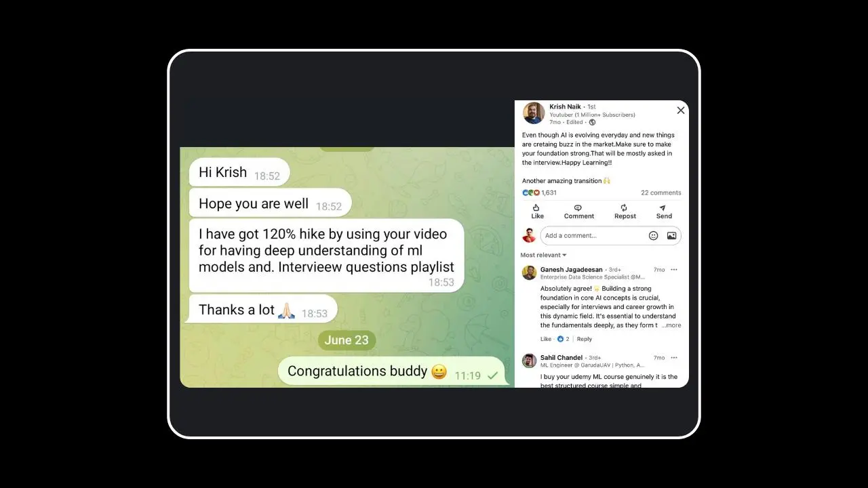Open Ganesh Jagadeesan comment options menu
The width and height of the screenshot is (868, 488).
coord(674,270)
